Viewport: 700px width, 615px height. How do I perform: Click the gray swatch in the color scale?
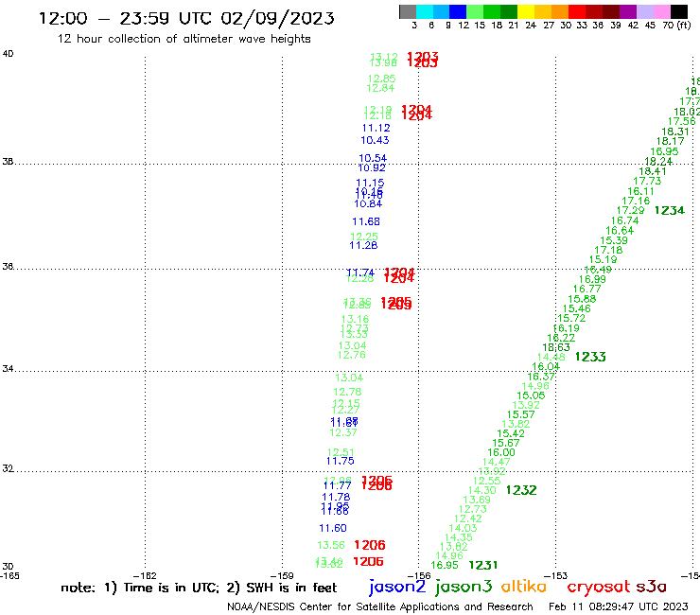[x=408, y=11]
